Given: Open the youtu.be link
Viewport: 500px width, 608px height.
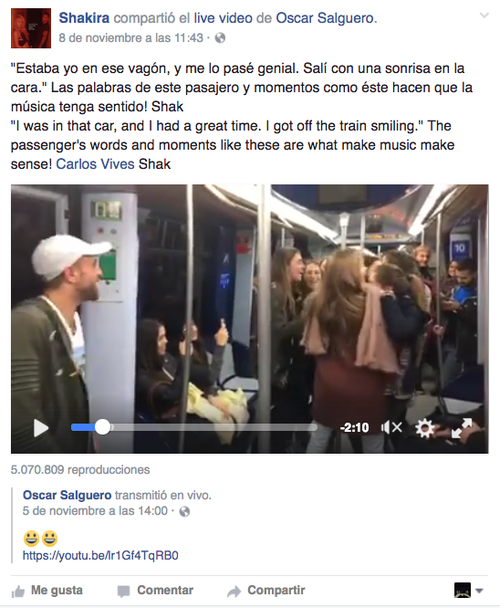Looking at the screenshot, I should point(100,556).
